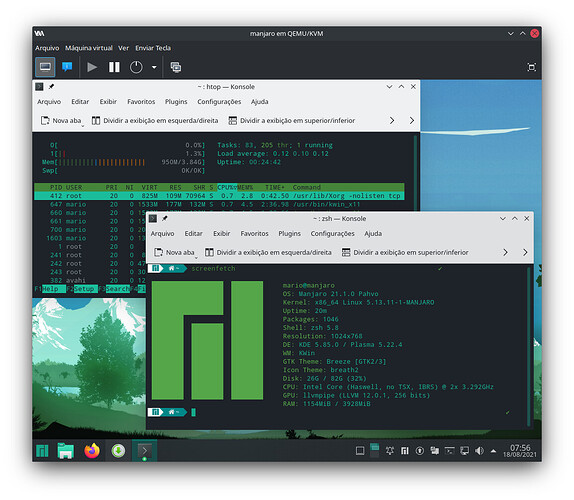Open Plugins menu in zsh Konsole window

[290, 233]
